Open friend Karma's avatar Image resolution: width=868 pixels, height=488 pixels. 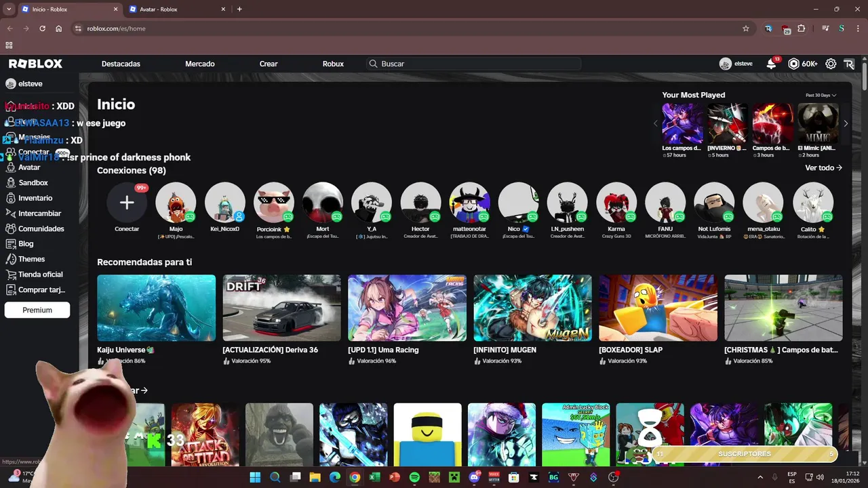click(616, 202)
